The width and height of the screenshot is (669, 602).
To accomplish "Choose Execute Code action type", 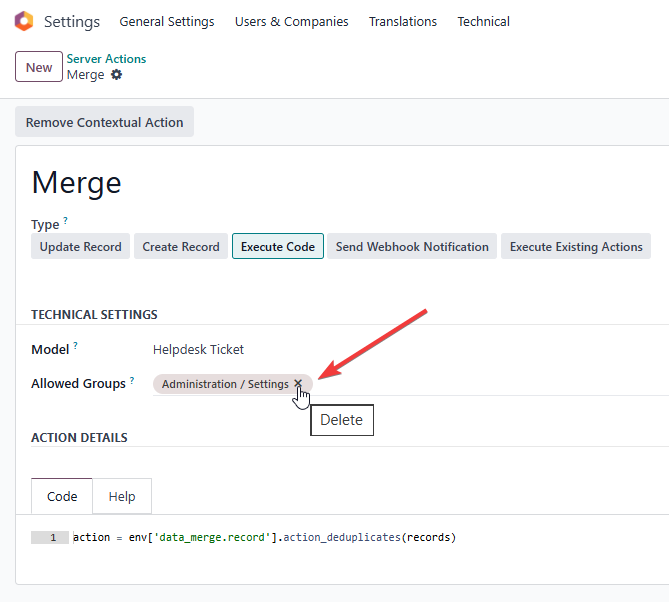I will point(277,247).
